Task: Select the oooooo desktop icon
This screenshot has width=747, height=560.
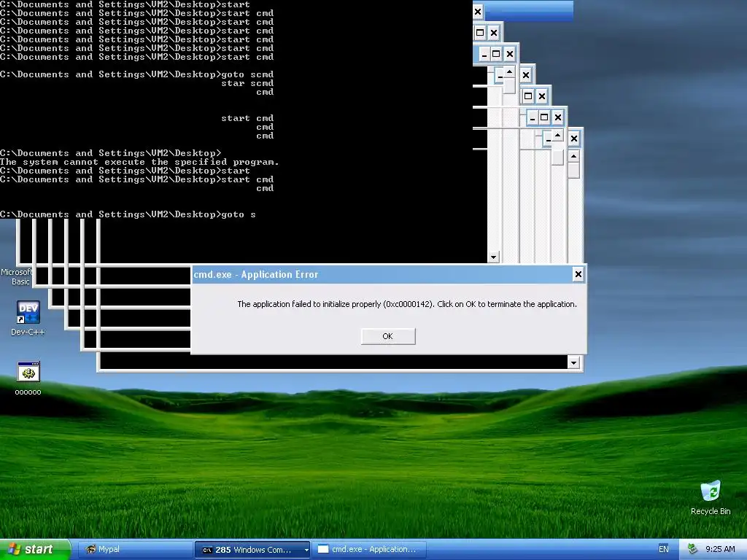Action: [28, 378]
